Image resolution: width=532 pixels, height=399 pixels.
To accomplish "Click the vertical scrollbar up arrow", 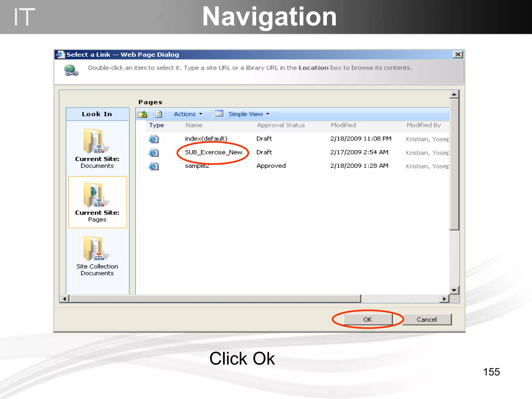I will tap(454, 94).
